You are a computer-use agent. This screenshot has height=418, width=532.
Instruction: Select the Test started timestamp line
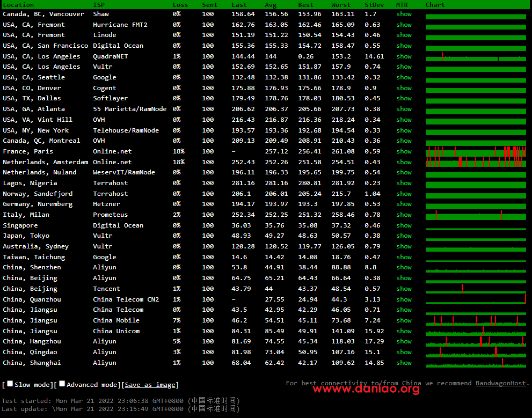[x=121, y=401]
